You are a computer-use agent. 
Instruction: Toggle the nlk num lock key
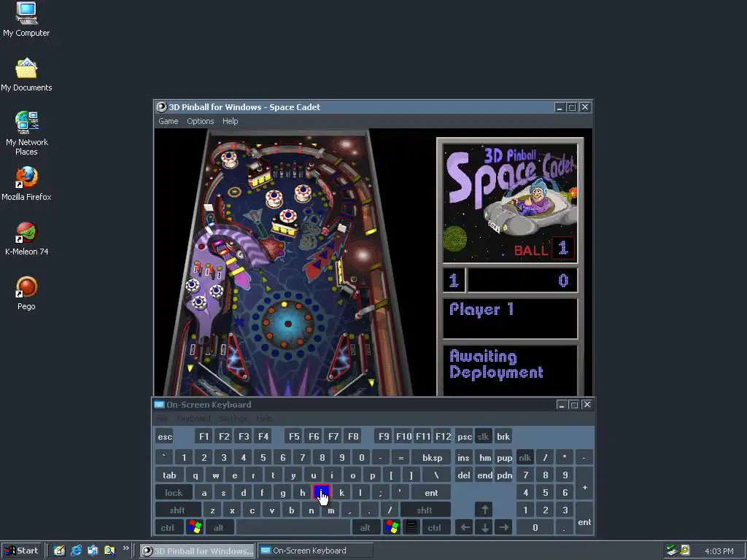[525, 458]
